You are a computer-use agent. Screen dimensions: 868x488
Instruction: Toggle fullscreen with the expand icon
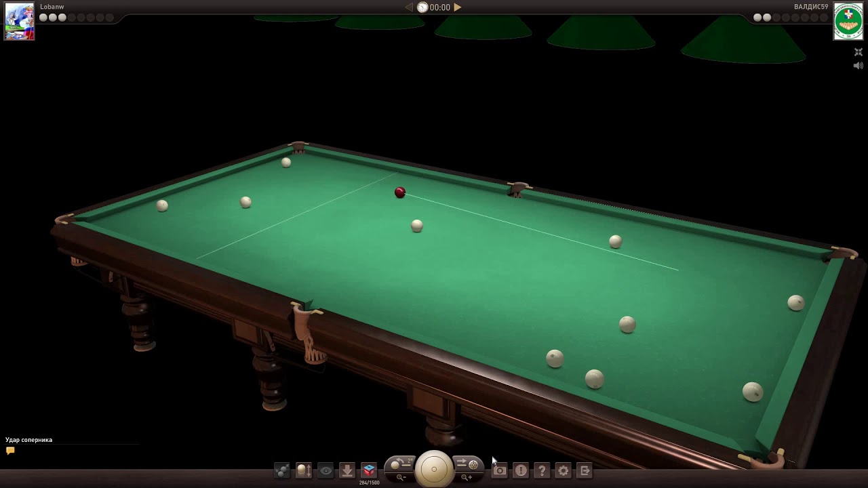point(858,52)
